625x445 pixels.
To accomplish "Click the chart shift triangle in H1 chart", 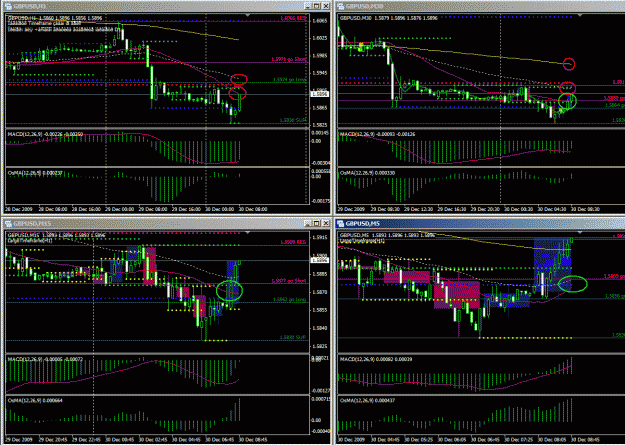I will [x=248, y=15].
